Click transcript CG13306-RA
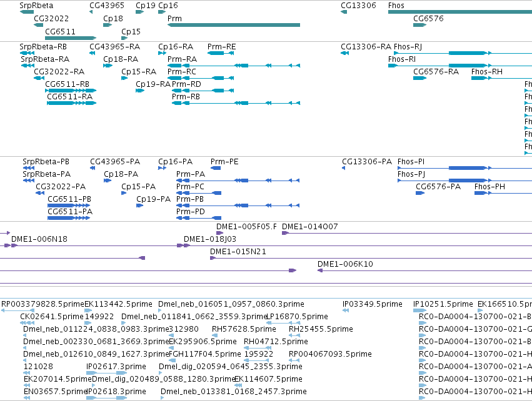The image size is (532, 401). click(x=366, y=47)
